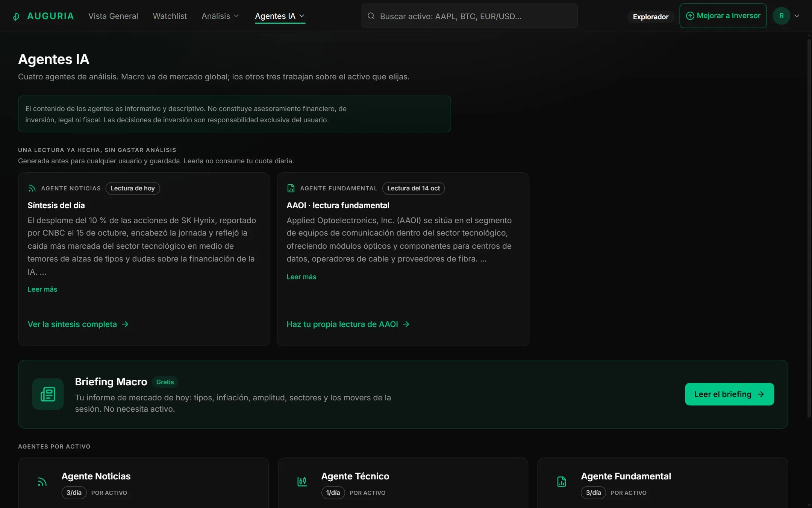Open the Análisis nav menu

(220, 16)
